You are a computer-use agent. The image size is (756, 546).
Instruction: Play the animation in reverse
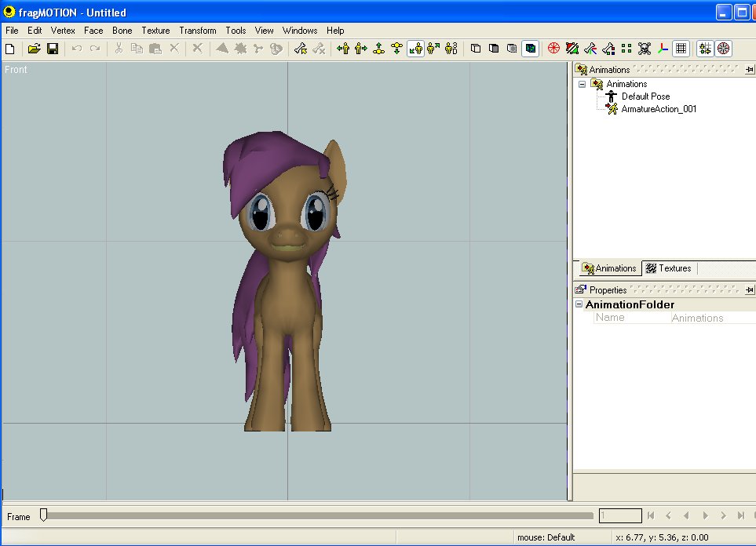pyautogui.click(x=687, y=515)
